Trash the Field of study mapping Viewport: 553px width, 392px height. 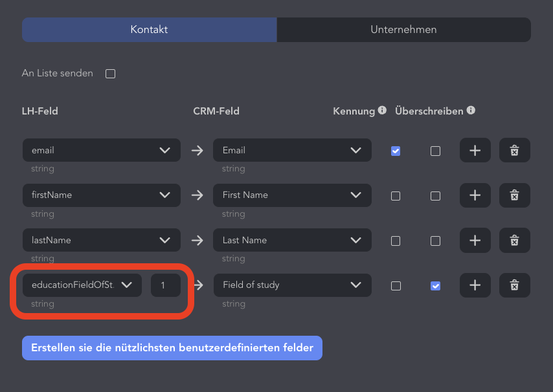pos(515,285)
